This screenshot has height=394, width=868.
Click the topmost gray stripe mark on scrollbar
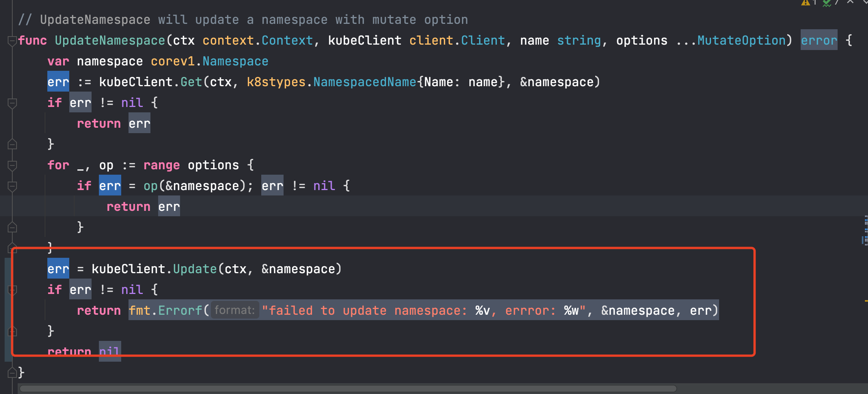866,216
